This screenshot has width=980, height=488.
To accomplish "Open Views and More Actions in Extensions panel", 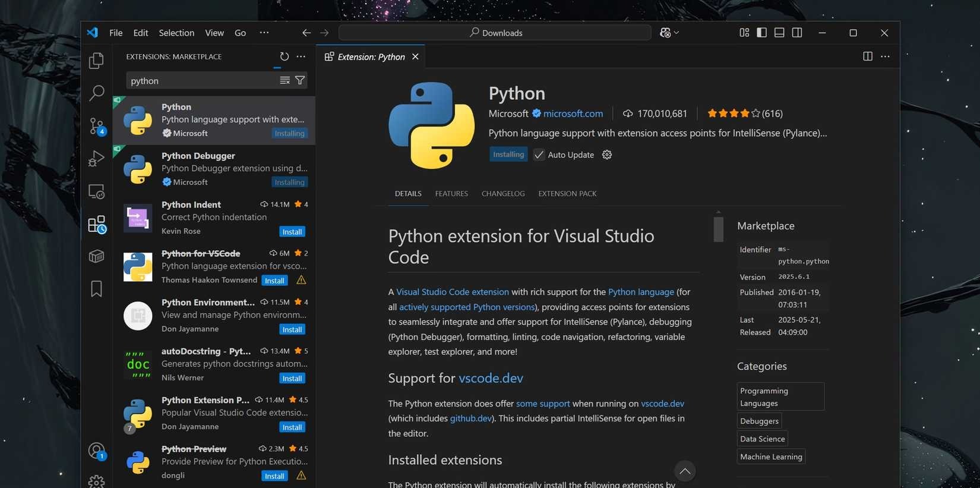I will [301, 56].
